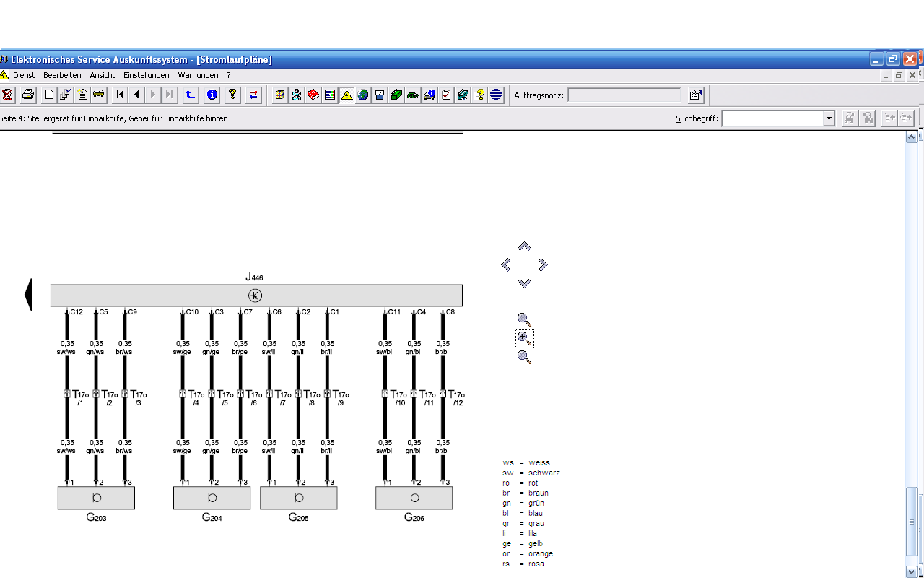Viewport: 924px width, 578px height.
Task: Pan diagram right with the right chevron
Action: [x=543, y=265]
